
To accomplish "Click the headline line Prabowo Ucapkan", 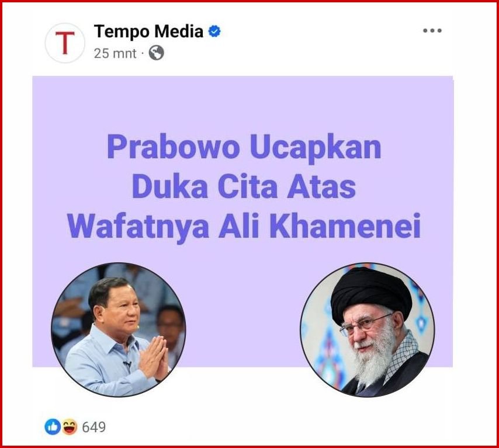I will 244,147.
